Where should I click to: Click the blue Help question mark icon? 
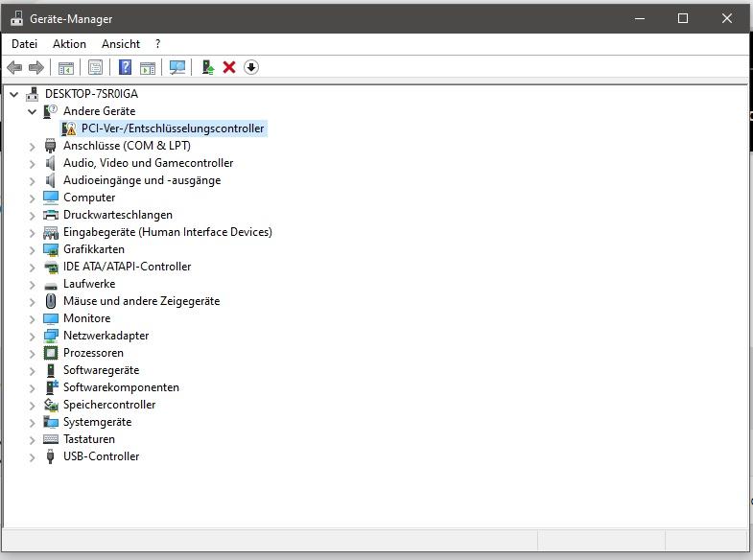click(x=125, y=67)
